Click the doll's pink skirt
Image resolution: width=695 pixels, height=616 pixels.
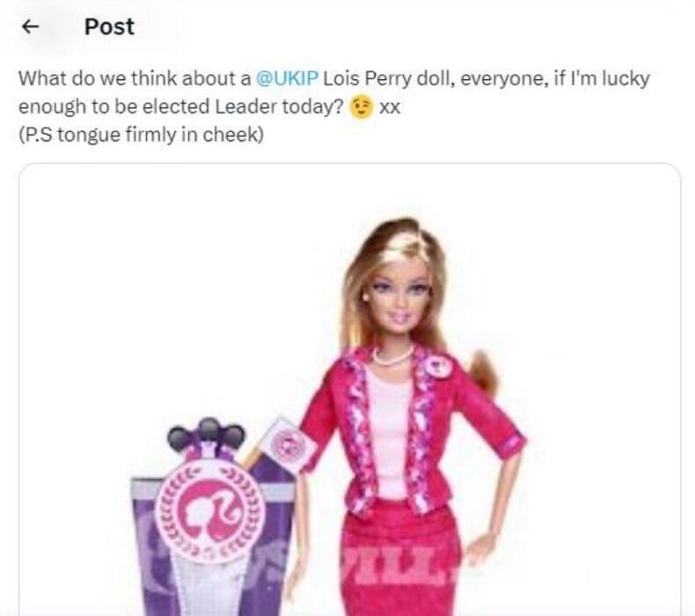click(x=401, y=559)
